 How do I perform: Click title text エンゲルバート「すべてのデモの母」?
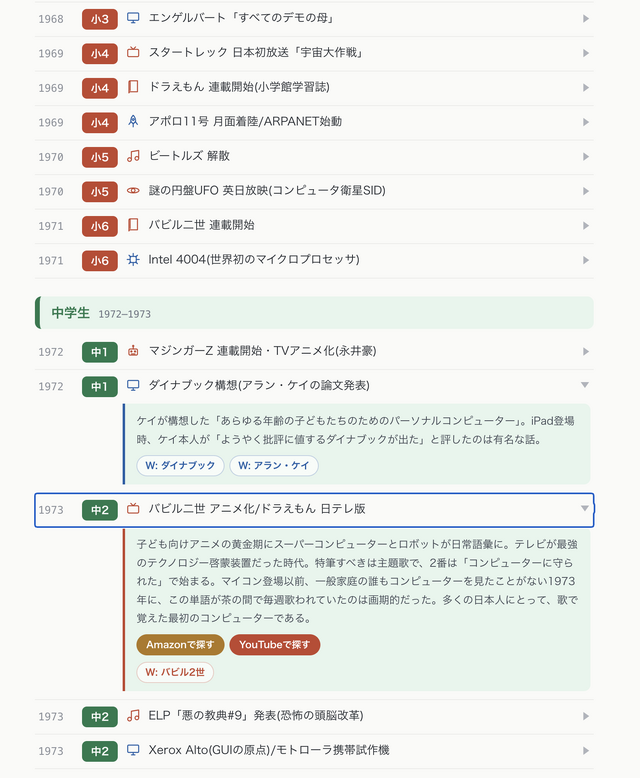point(242,18)
